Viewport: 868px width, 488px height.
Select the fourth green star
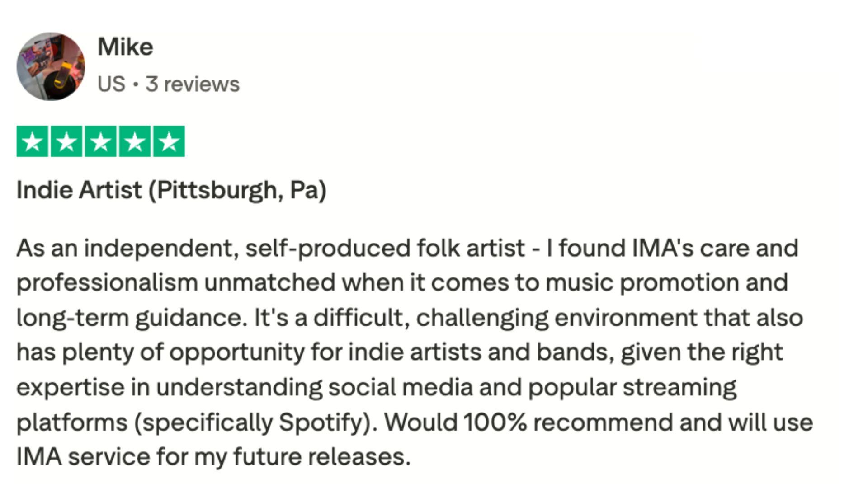pyautogui.click(x=135, y=141)
